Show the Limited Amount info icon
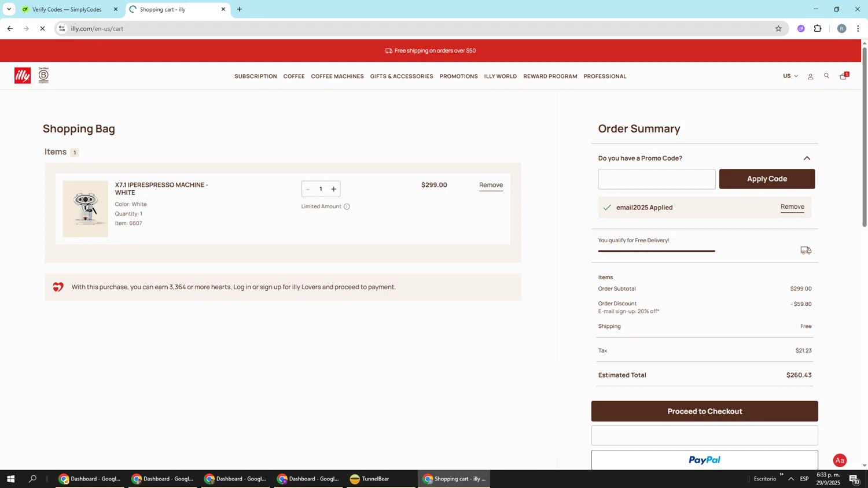 coord(347,206)
